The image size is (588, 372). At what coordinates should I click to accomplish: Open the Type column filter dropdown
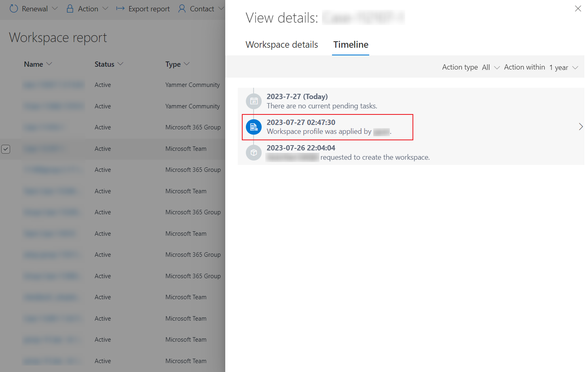pyautogui.click(x=186, y=64)
